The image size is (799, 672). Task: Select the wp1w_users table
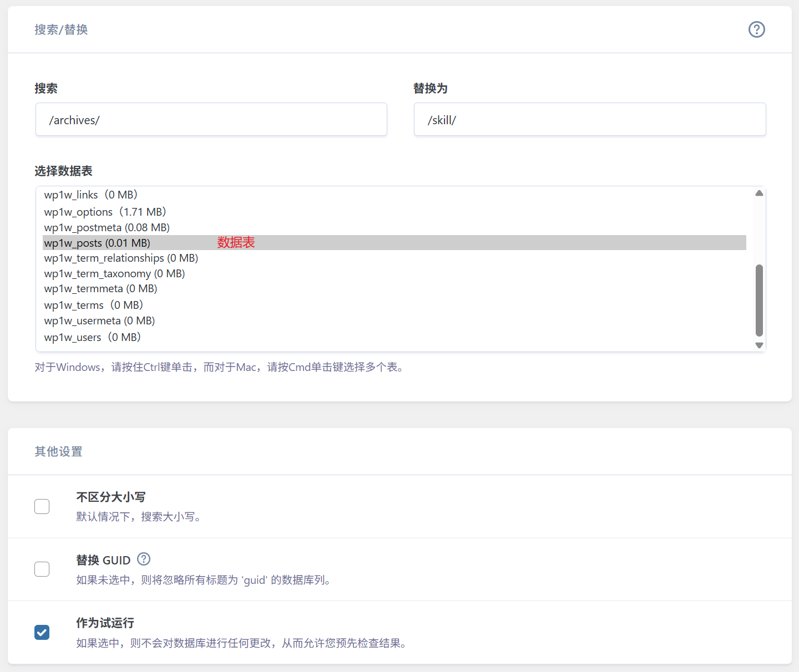[93, 338]
